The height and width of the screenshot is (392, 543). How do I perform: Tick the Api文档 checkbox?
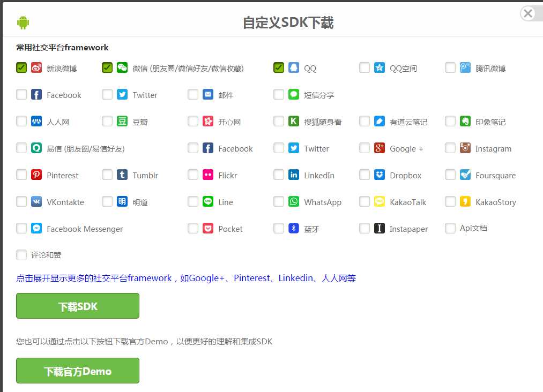[x=450, y=228]
